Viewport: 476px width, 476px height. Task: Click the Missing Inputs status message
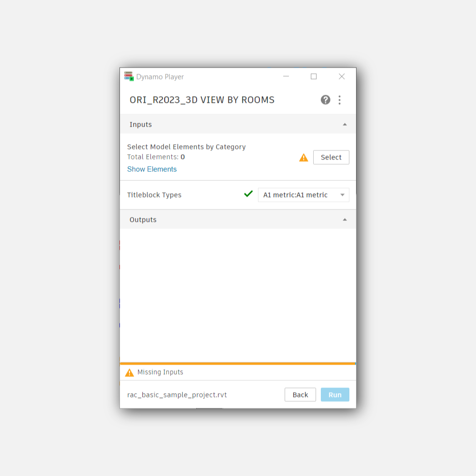(x=160, y=372)
